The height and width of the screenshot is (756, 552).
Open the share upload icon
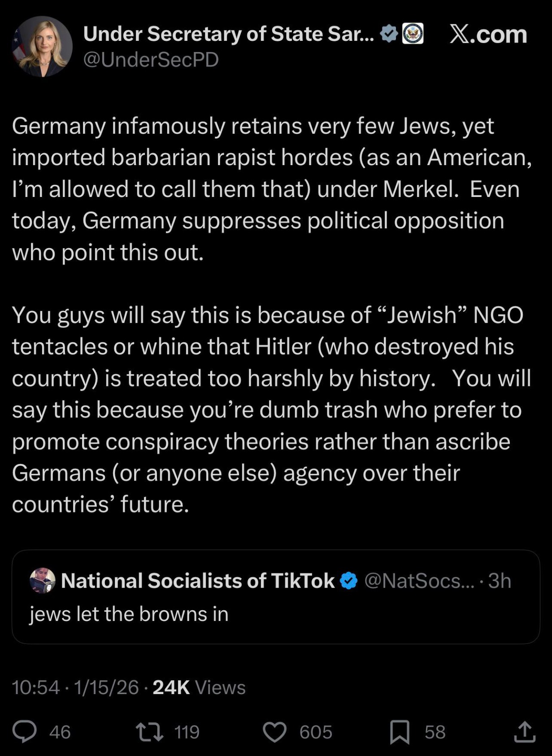524,732
